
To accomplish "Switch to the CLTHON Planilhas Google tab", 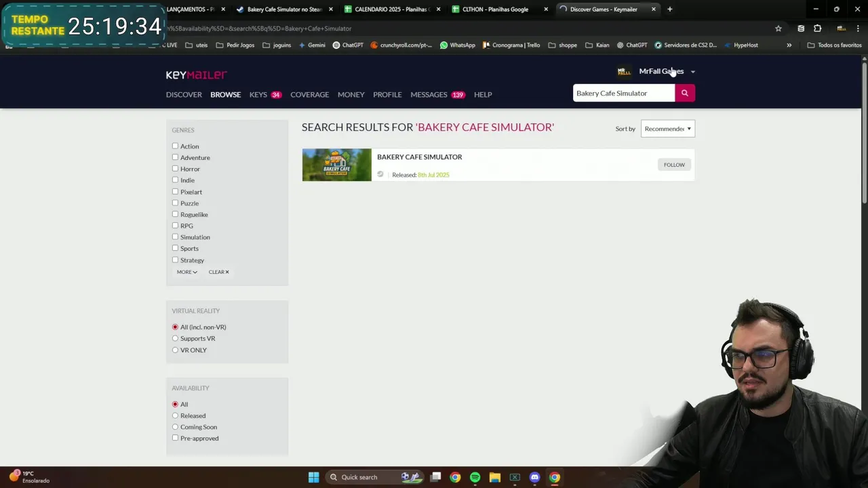I will [500, 9].
